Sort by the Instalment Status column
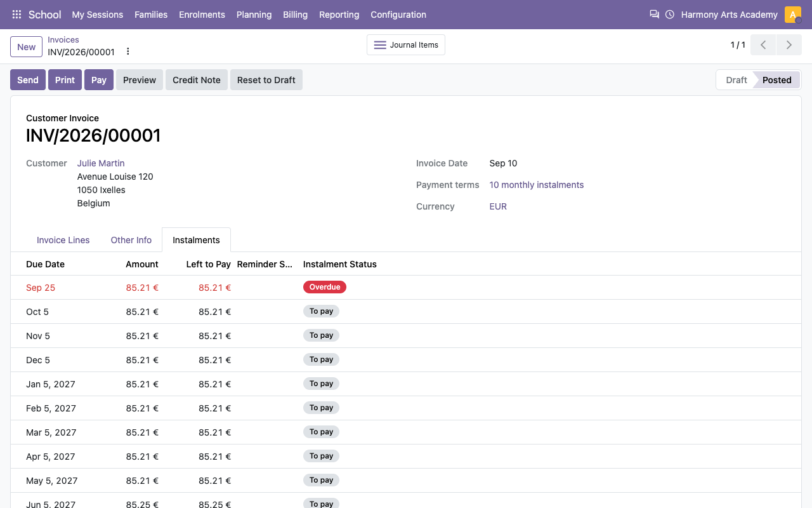 (x=340, y=264)
